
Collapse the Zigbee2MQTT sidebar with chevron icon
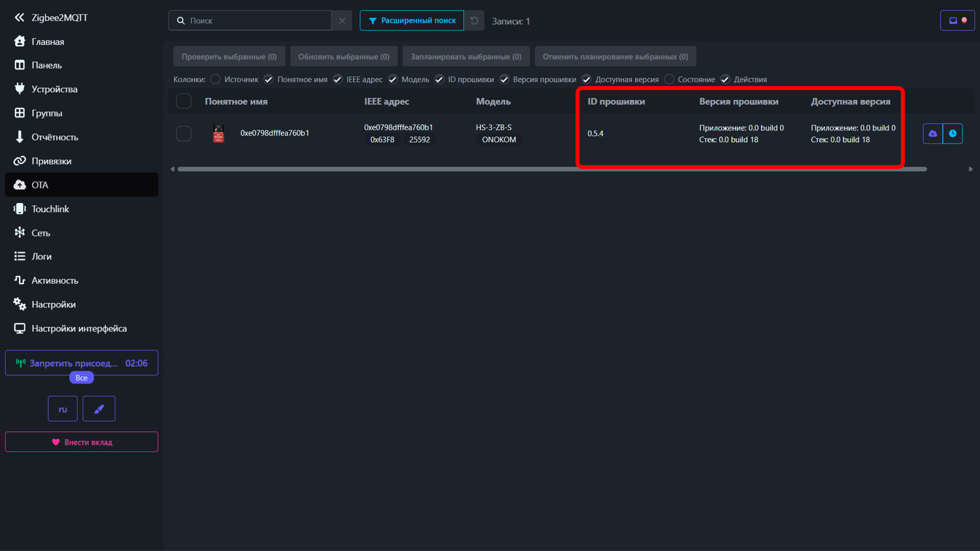click(x=20, y=18)
